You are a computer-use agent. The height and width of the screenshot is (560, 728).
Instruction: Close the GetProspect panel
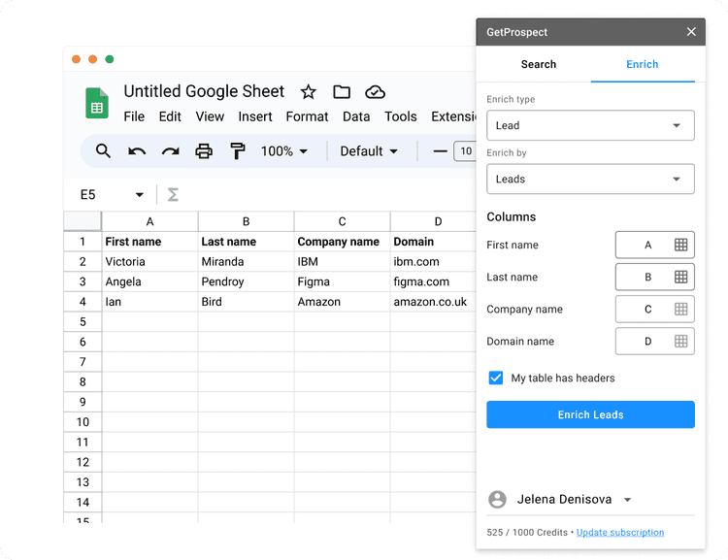pyautogui.click(x=691, y=32)
